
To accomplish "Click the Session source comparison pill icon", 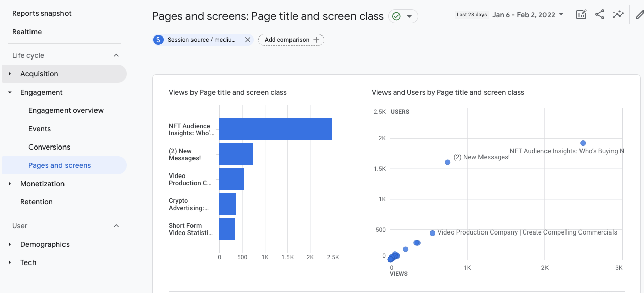I will pyautogui.click(x=158, y=39).
